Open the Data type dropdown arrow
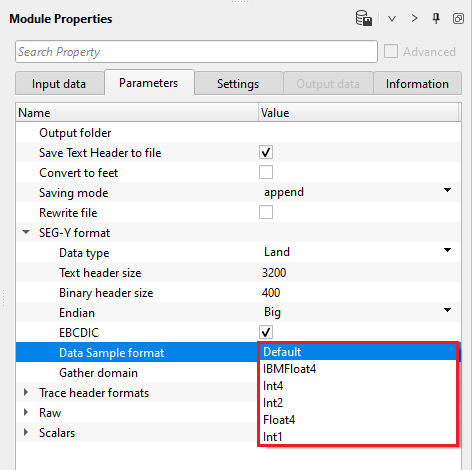The image size is (472, 470). pyautogui.click(x=447, y=250)
